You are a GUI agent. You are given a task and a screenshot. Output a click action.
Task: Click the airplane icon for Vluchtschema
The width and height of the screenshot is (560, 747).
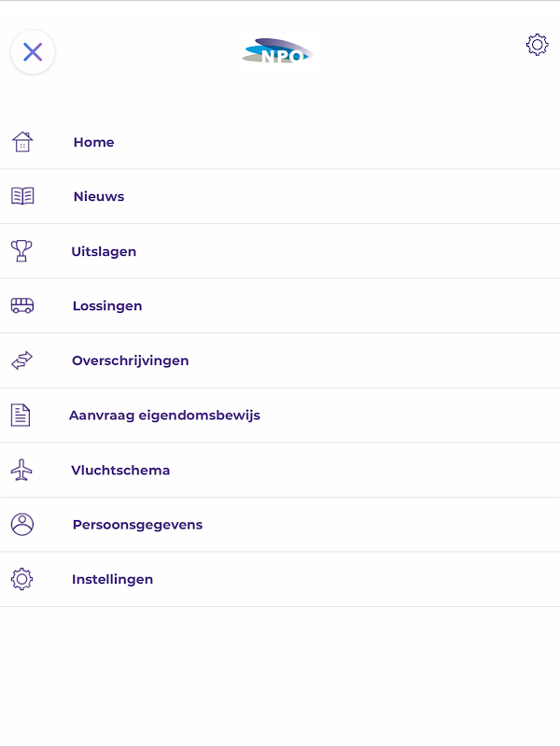tap(21, 470)
